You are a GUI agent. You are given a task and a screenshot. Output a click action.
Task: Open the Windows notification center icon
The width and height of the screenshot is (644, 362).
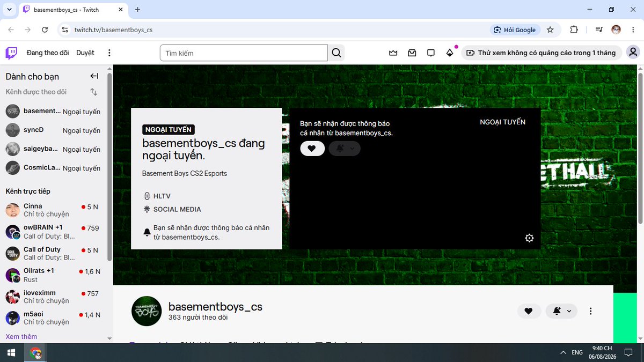628,353
